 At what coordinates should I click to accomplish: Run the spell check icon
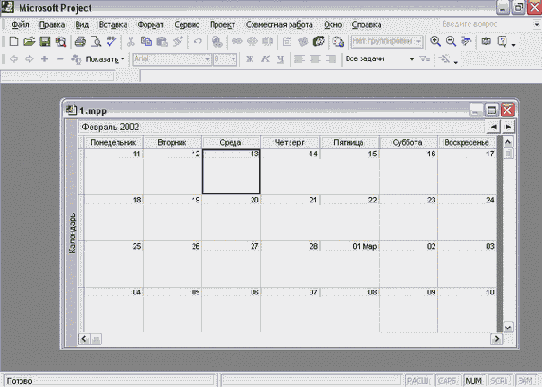(x=111, y=42)
